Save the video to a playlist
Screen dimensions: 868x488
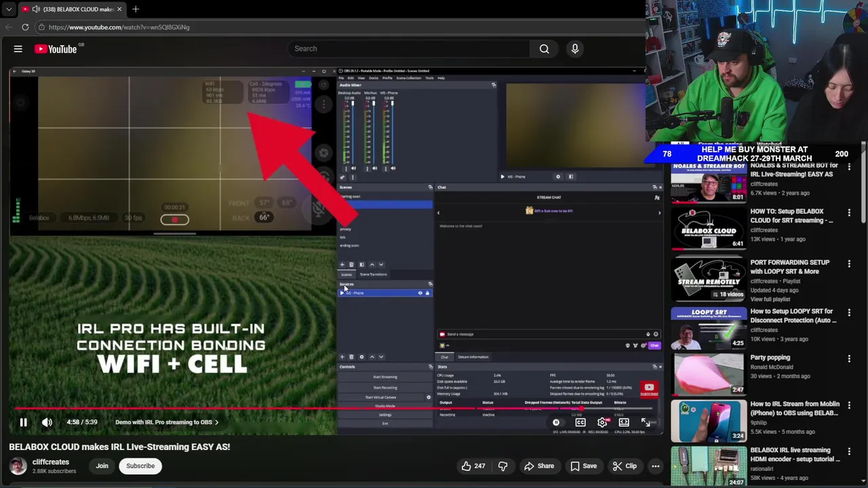click(x=583, y=466)
